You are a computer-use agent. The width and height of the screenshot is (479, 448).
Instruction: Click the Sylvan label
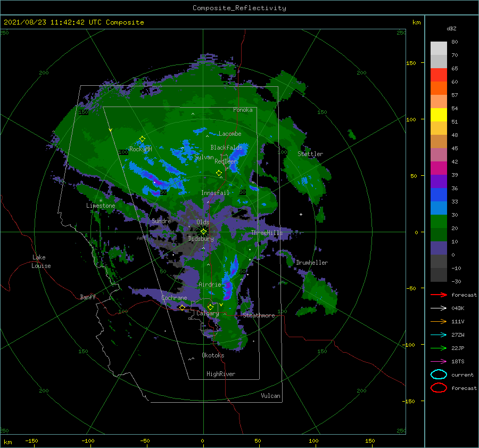(204, 157)
